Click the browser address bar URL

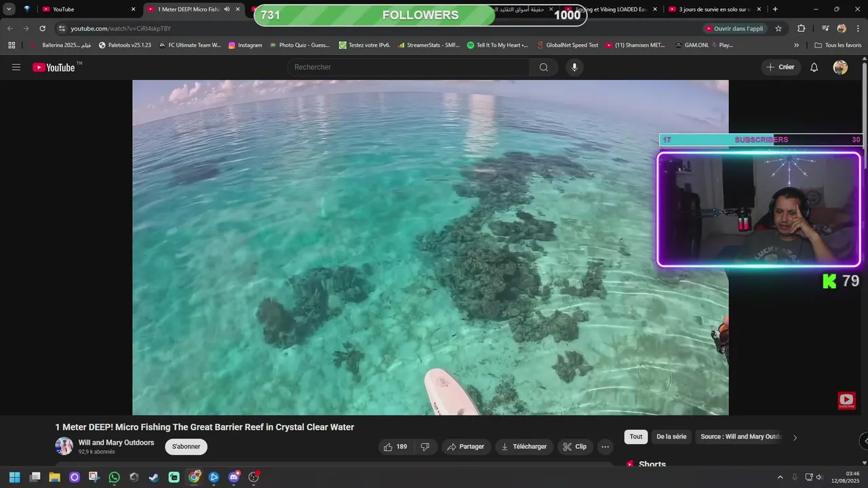(121, 28)
